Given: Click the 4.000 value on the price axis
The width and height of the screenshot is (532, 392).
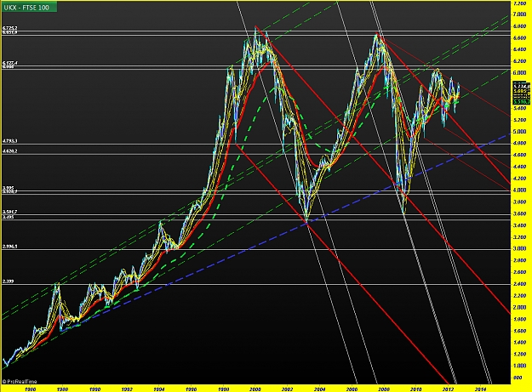Looking at the screenshot, I should (x=520, y=190).
